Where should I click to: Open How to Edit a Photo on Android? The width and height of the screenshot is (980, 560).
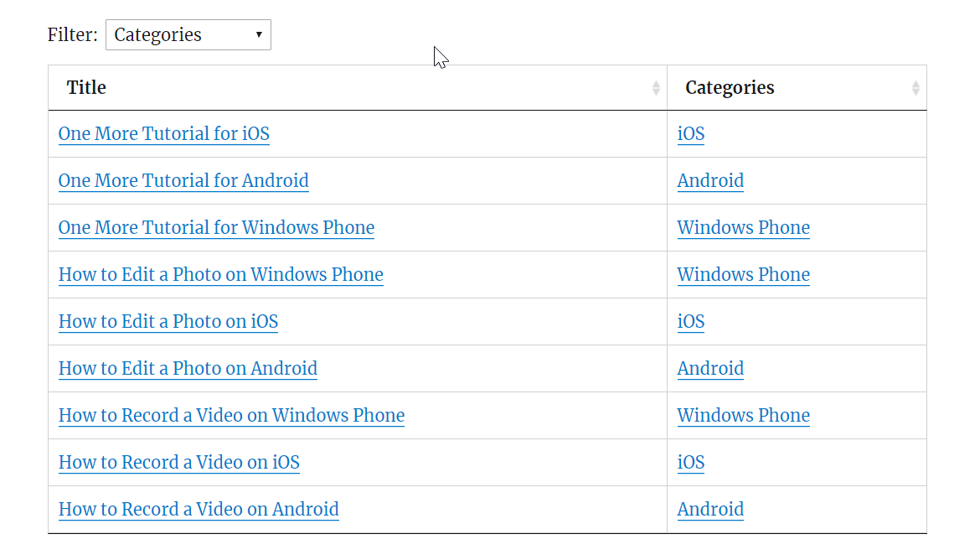click(188, 369)
